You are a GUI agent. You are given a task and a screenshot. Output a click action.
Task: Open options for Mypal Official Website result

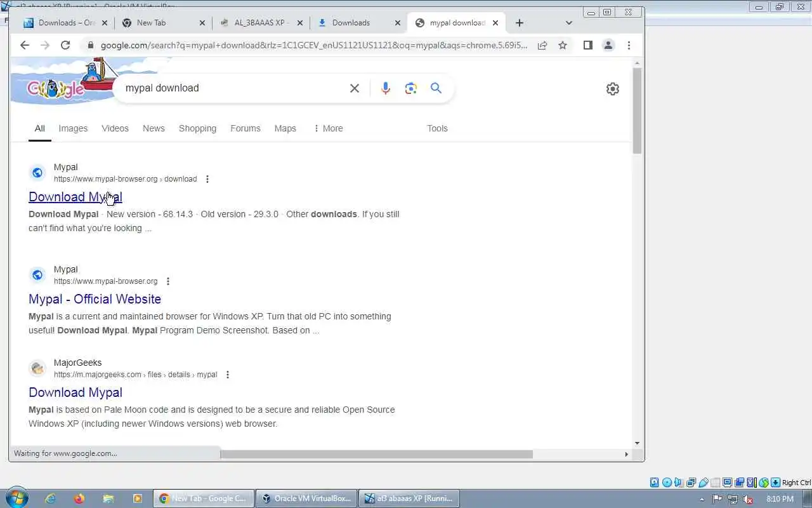tap(167, 281)
